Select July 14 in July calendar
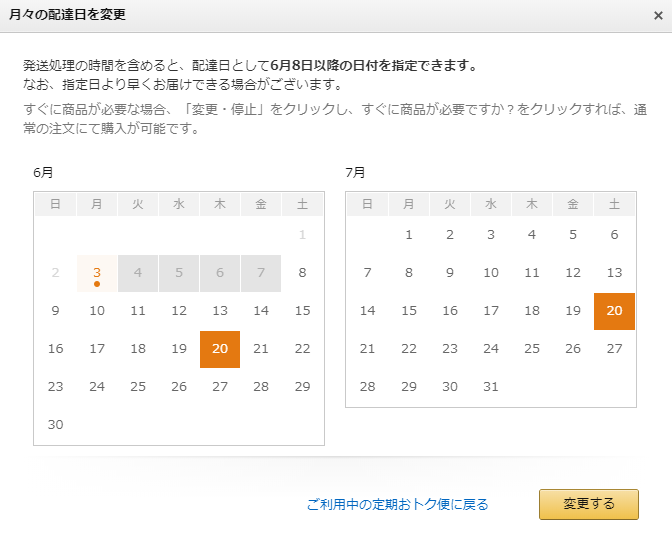672x538 pixels. point(367,311)
